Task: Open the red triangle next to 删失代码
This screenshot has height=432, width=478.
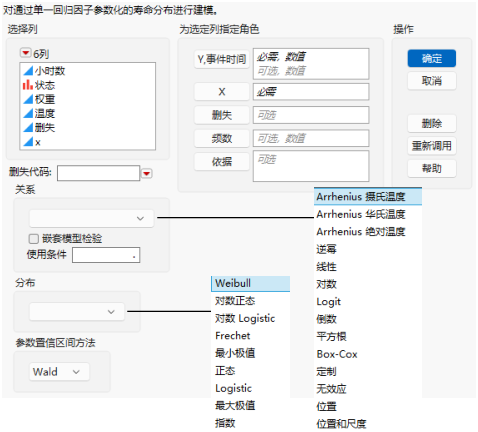Action: [147, 173]
